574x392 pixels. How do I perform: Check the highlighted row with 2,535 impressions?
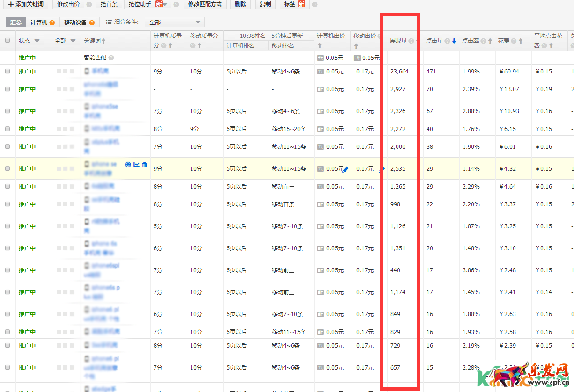click(x=7, y=168)
